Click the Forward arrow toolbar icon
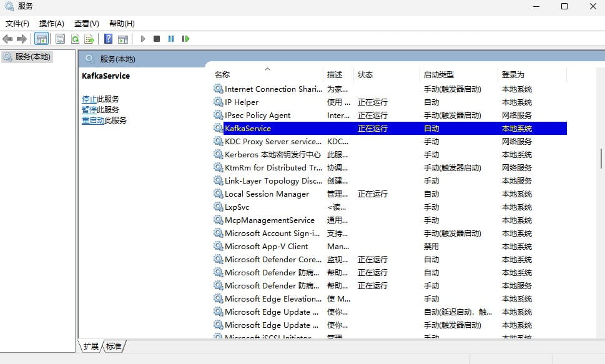Image resolution: width=605 pixels, height=364 pixels. 22,39
